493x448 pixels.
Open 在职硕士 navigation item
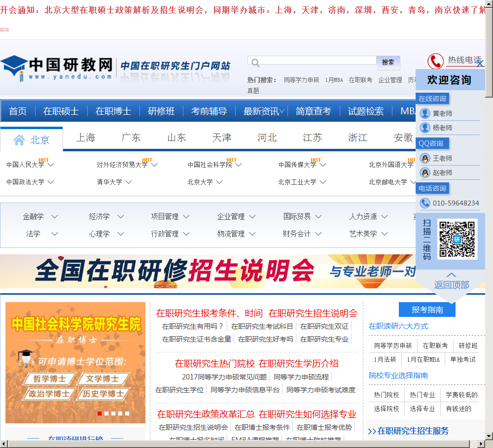pos(61,111)
